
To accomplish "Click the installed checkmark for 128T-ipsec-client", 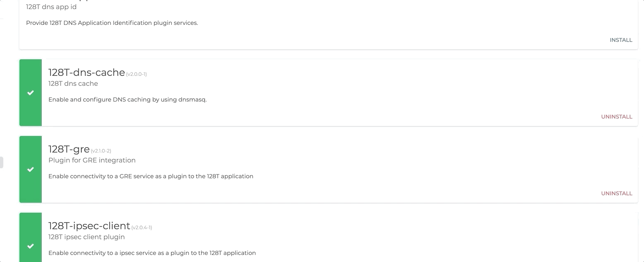I will pos(31,246).
